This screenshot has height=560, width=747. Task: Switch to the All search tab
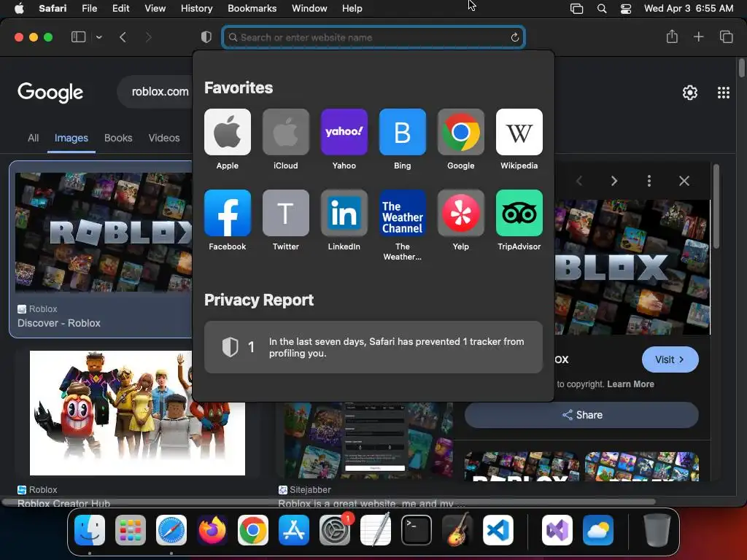tap(33, 138)
